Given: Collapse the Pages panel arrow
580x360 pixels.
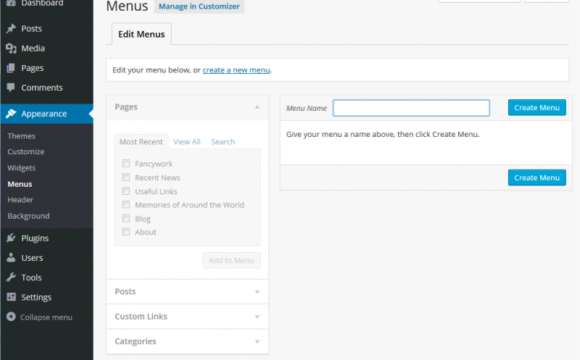Looking at the screenshot, I should (257, 107).
